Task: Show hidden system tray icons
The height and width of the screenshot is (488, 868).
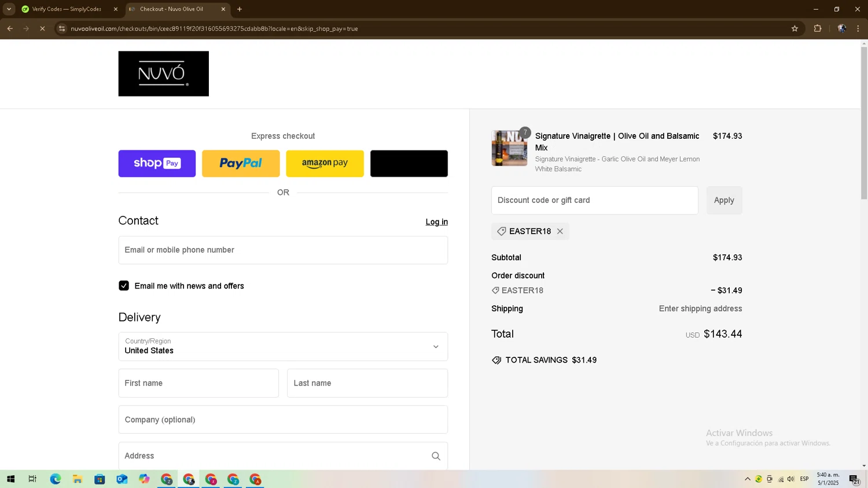Action: coord(748,479)
